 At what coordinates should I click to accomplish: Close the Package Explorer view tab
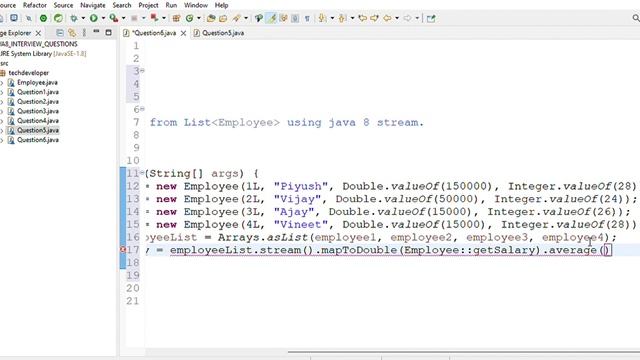coord(38,33)
